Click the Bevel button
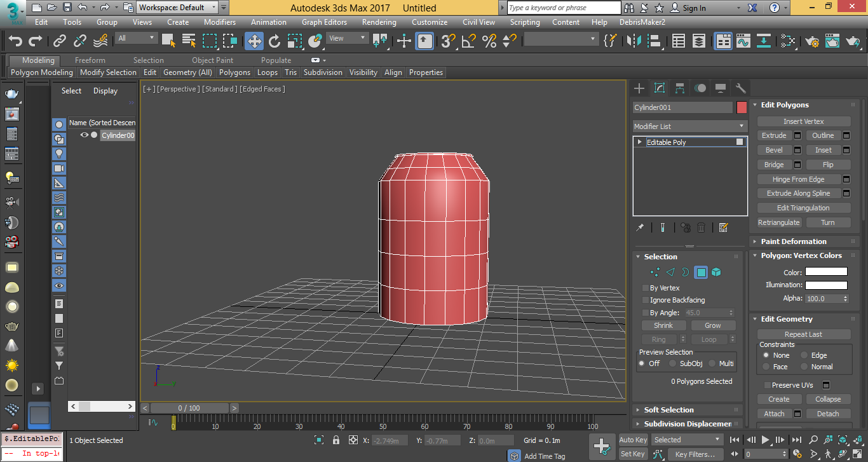 click(x=774, y=150)
